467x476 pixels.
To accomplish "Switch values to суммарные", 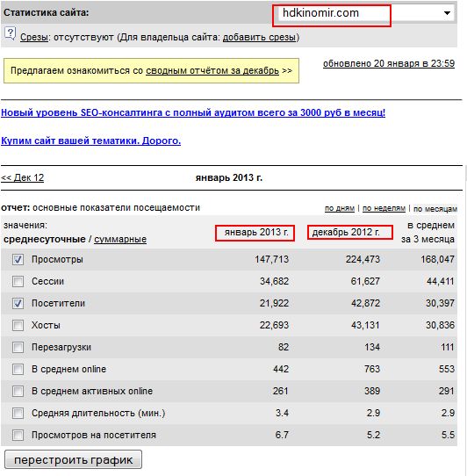I will 120,239.
